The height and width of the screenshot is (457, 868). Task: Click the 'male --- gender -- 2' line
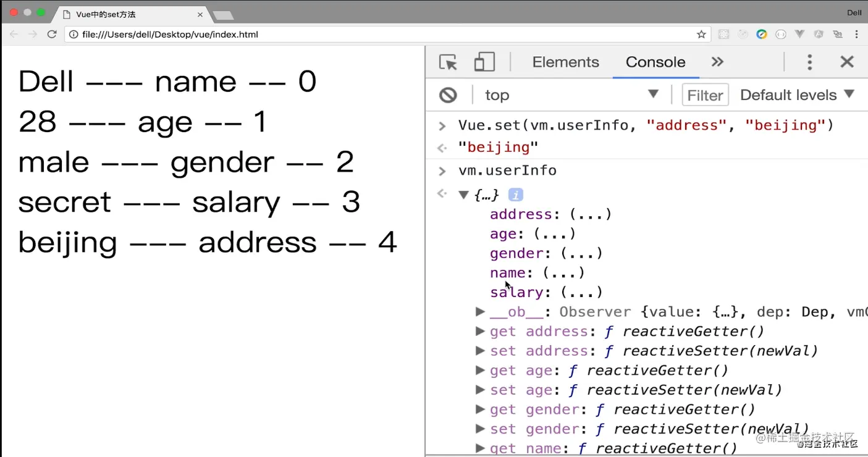coord(186,162)
